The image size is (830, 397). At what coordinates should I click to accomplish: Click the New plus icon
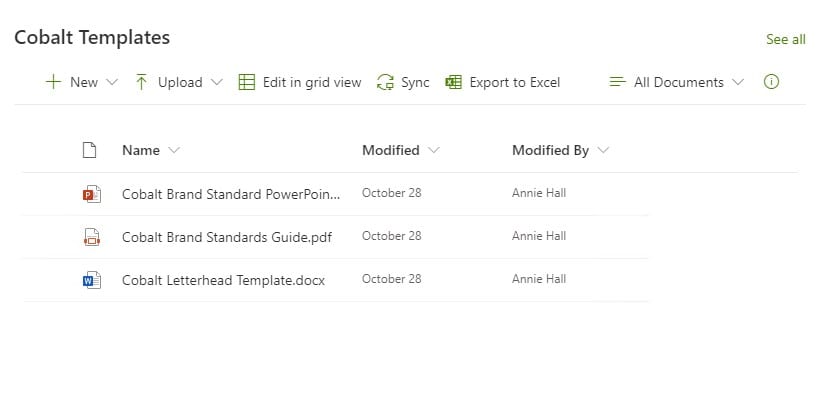tap(53, 82)
